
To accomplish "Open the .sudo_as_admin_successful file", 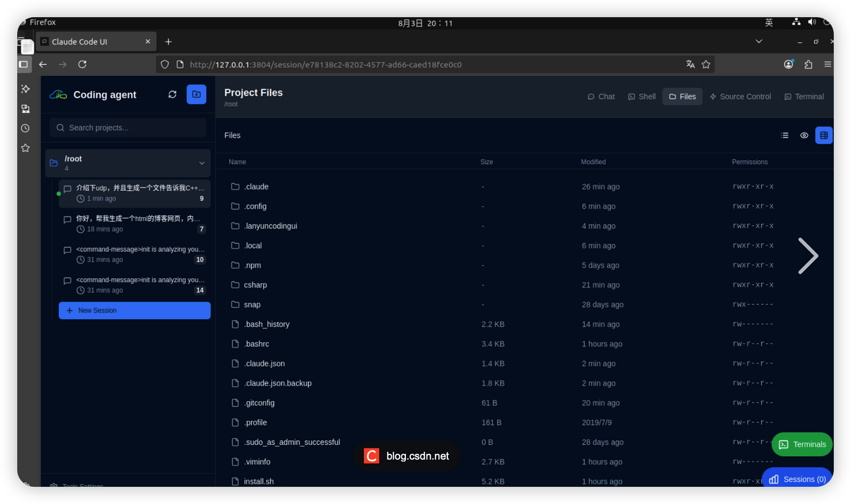I will 291,442.
